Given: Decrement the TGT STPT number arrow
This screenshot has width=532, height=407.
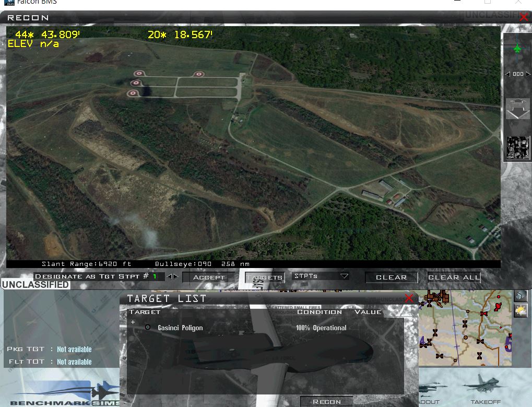Looking at the screenshot, I should [169, 276].
